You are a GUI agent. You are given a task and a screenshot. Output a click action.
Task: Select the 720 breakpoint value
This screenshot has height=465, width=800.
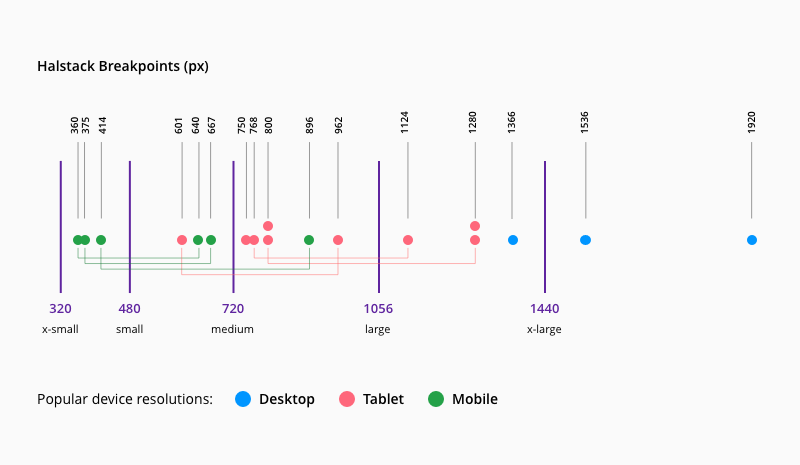tap(232, 309)
